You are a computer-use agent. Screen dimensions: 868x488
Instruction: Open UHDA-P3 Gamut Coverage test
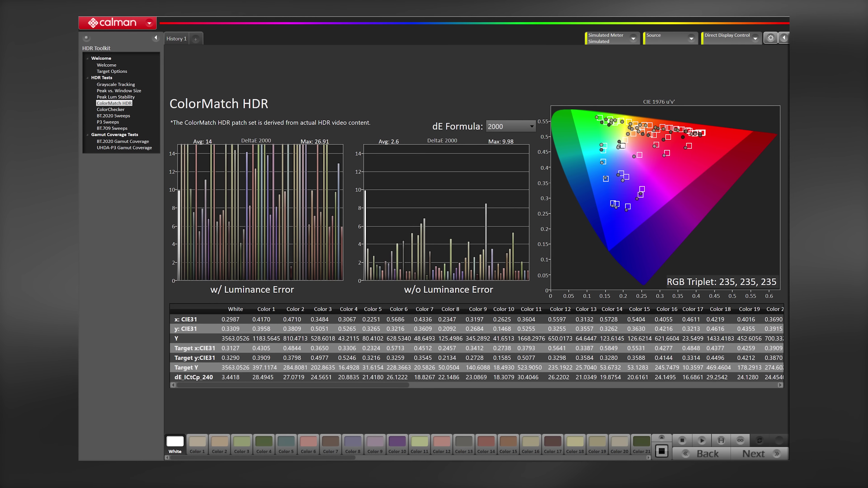tap(124, 148)
